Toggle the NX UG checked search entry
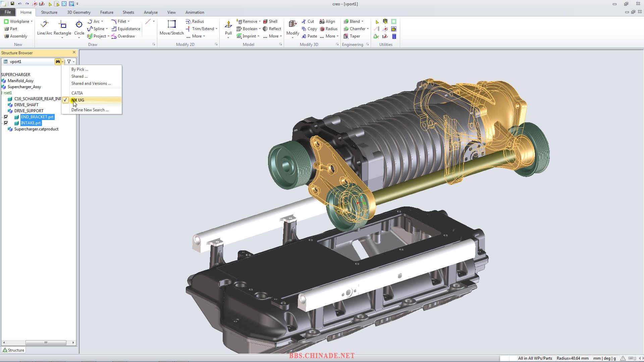This screenshot has height=362, width=644. coord(92,100)
